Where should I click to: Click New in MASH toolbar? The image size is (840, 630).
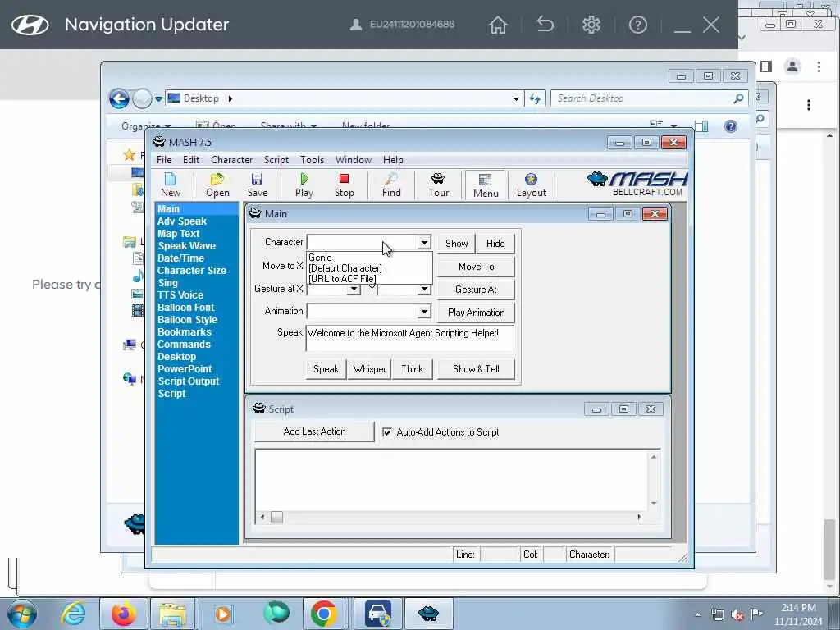pos(171,185)
